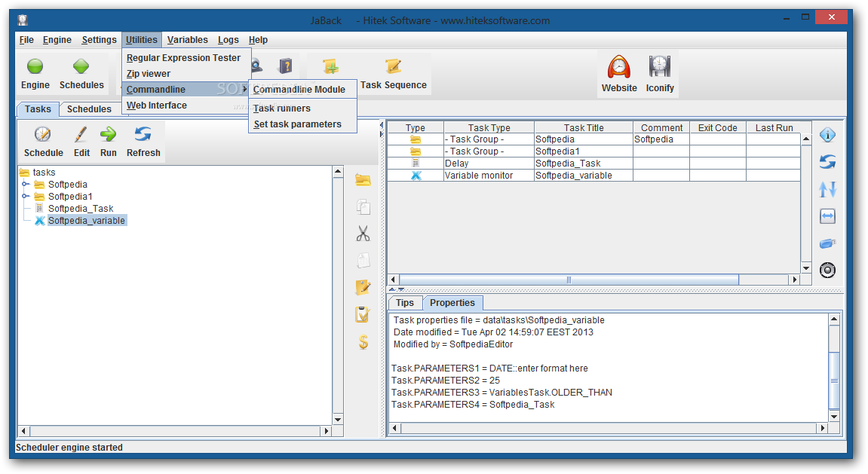Open the Settings menu
This screenshot has width=868, height=474.
[x=99, y=40]
